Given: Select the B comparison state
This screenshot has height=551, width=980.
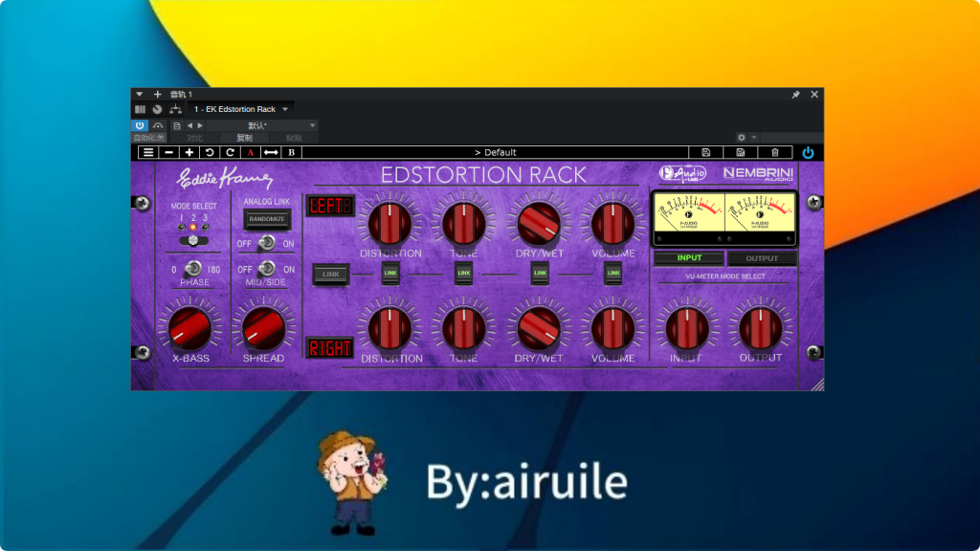Looking at the screenshot, I should [x=291, y=152].
